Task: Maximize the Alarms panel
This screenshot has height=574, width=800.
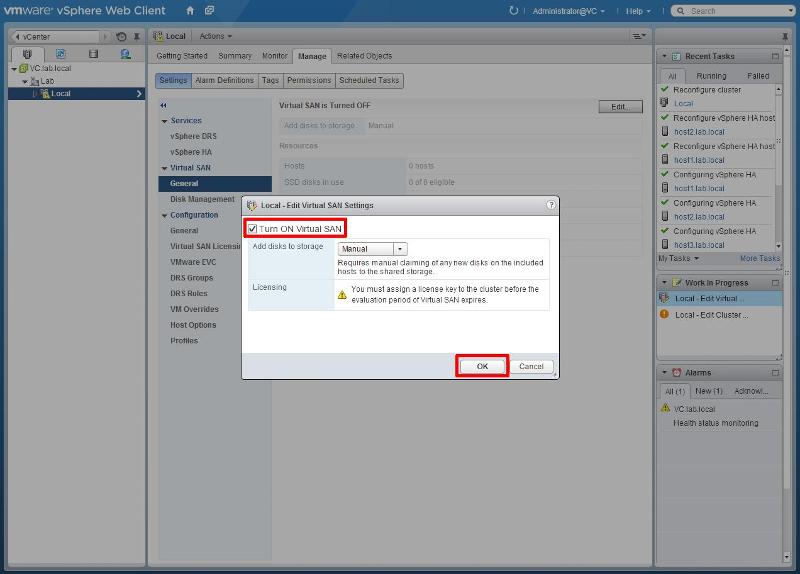Action: [776, 372]
